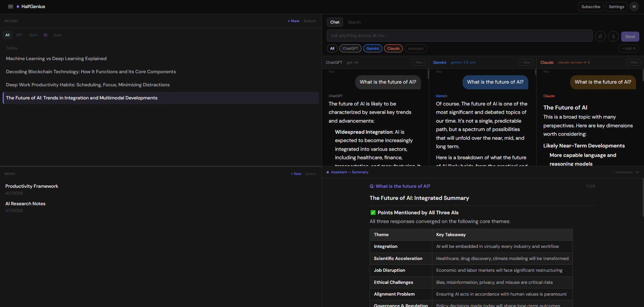The height and width of the screenshot is (307, 644).
Task: Toggle the Claude target chip
Action: 393,48
